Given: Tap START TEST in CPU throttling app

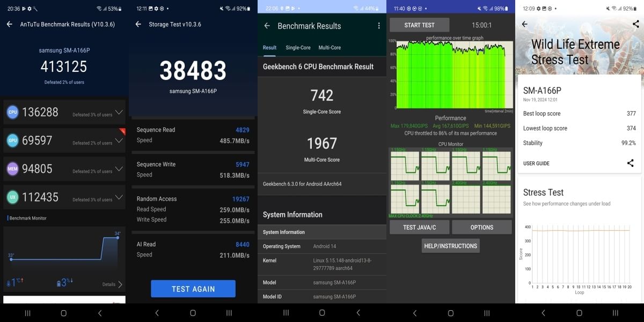Looking at the screenshot, I should (x=420, y=25).
